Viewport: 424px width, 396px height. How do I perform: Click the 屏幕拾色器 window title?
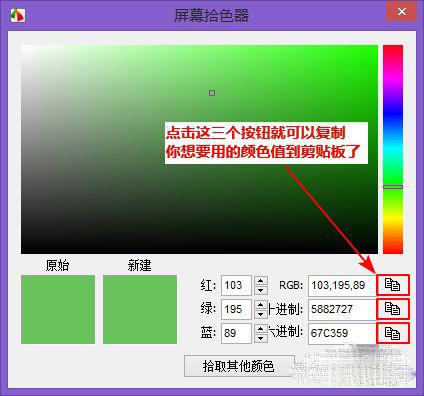pos(212,16)
